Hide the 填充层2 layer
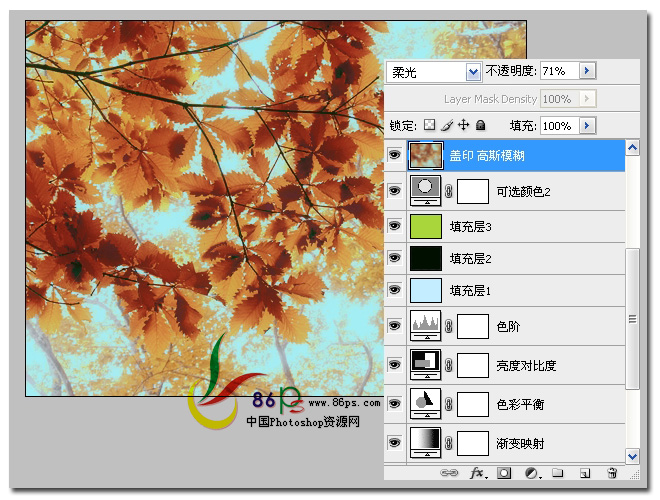Image resolution: width=660 pixels, height=500 pixels. coord(394,258)
